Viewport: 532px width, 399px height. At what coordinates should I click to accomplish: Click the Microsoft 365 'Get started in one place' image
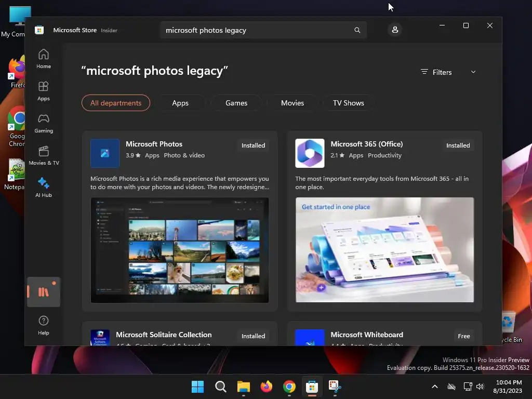(x=385, y=250)
